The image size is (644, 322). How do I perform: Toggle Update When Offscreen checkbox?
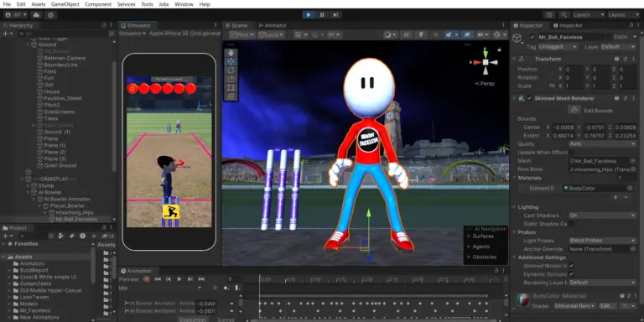tap(571, 153)
